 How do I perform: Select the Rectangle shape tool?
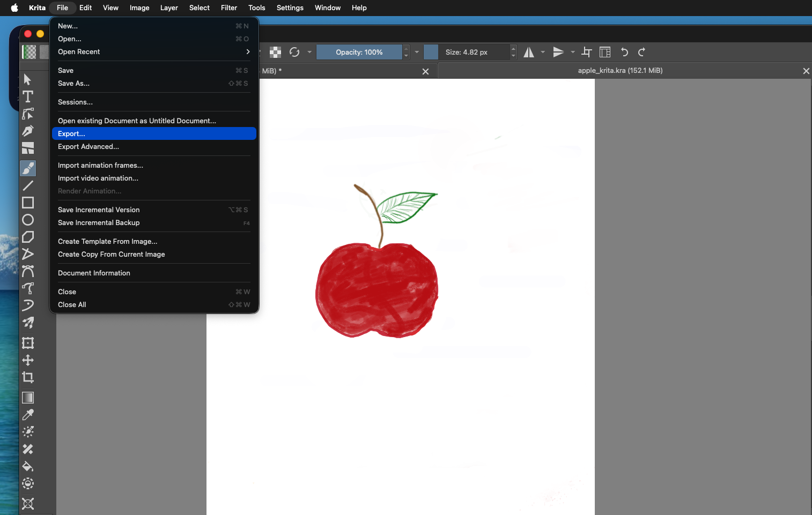[x=28, y=203]
